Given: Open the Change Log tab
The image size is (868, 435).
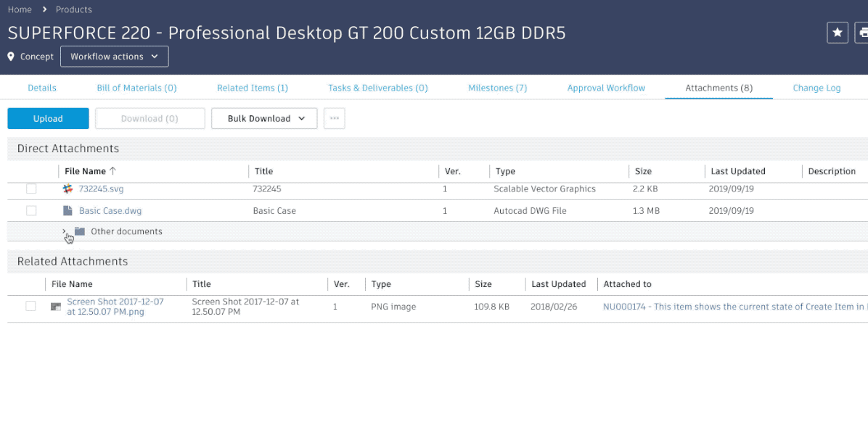Looking at the screenshot, I should coord(816,88).
